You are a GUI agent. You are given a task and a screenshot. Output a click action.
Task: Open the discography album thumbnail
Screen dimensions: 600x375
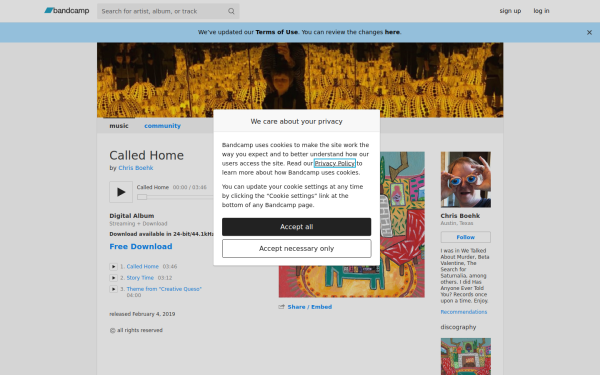pos(465,356)
